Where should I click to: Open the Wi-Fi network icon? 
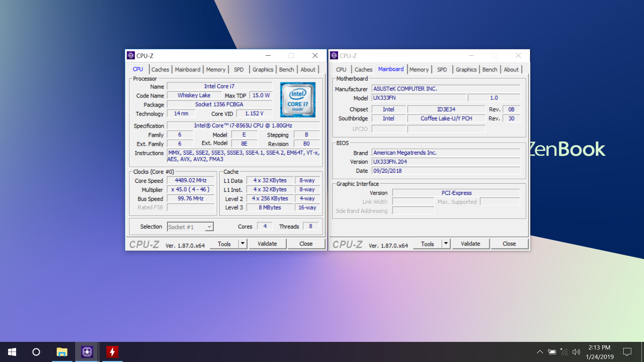(x=564, y=352)
